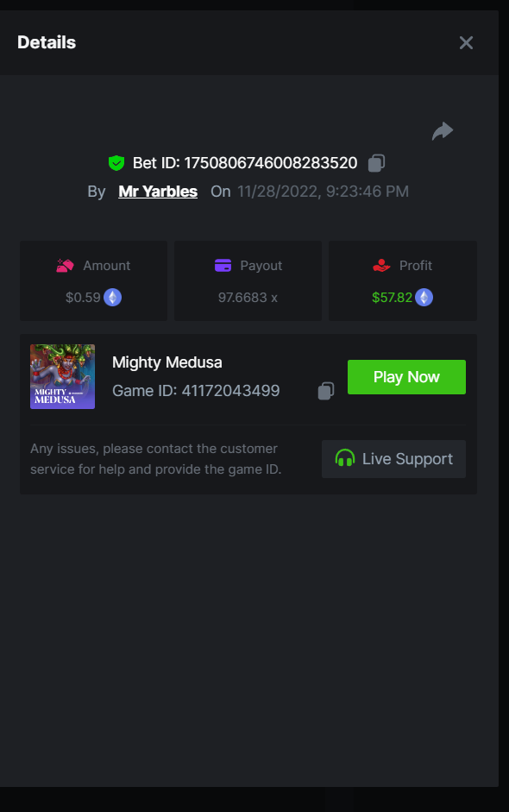Click the red Profit hand icon
Viewport: 509px width, 812px height.
(381, 266)
